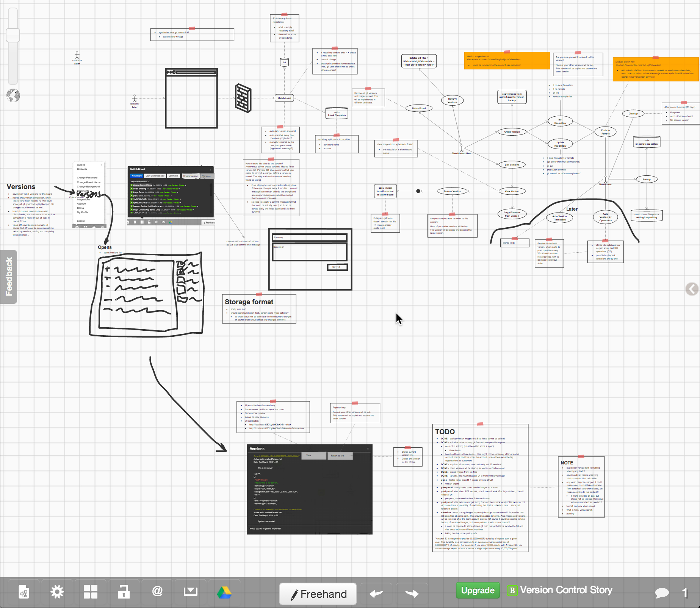Select the Delete Board use case
The width and height of the screenshot is (700, 608).
tap(419, 108)
